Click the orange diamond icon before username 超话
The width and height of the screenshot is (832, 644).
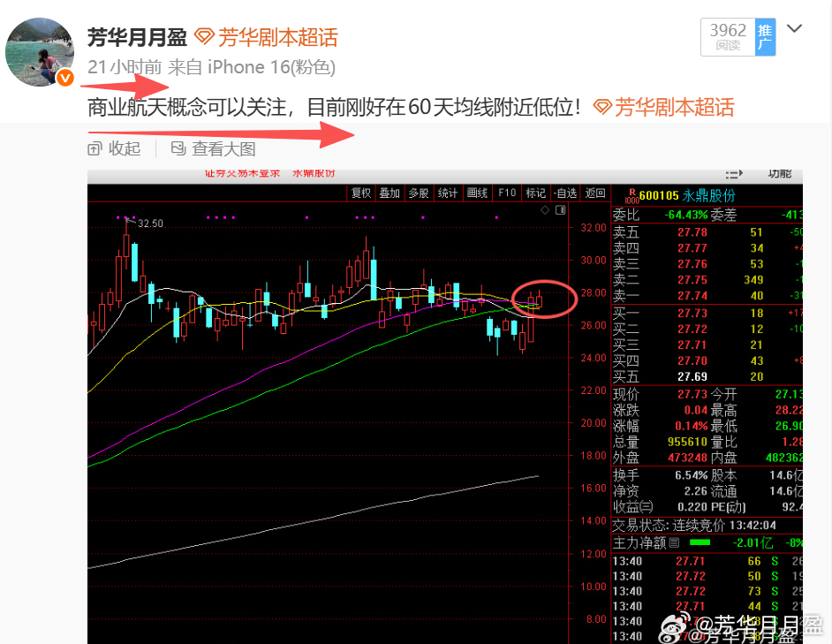pos(204,37)
